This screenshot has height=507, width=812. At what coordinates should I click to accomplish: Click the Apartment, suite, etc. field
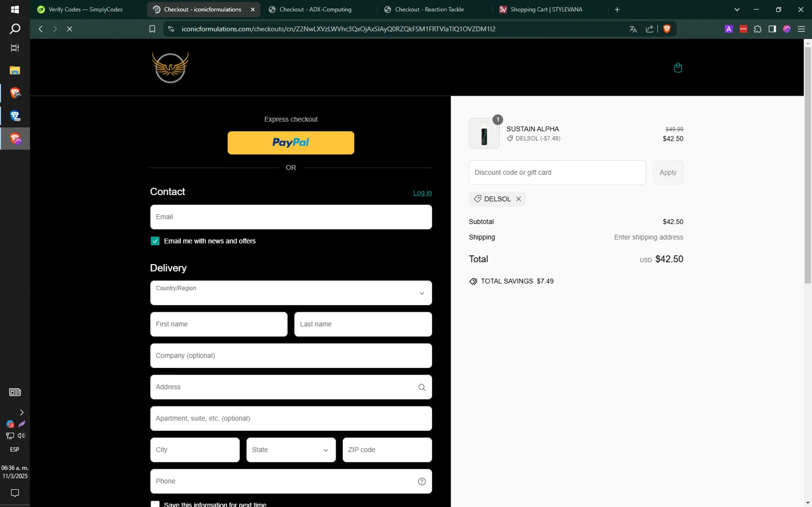pyautogui.click(x=291, y=419)
